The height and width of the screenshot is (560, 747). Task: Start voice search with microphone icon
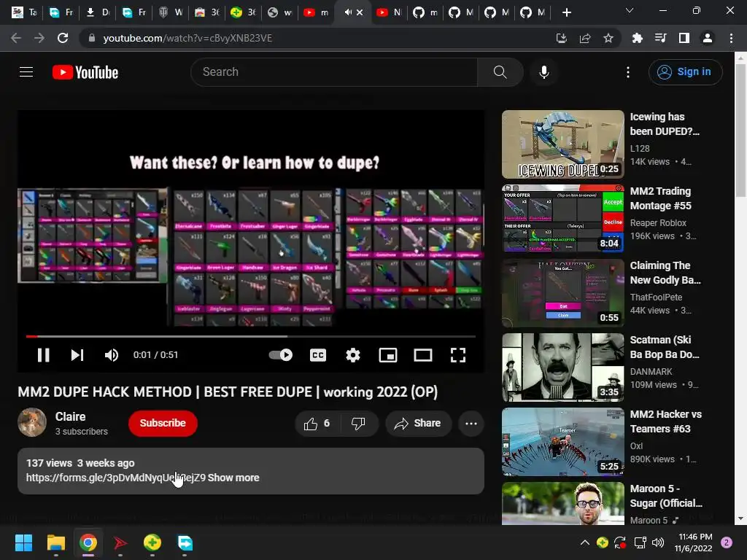[x=543, y=72]
